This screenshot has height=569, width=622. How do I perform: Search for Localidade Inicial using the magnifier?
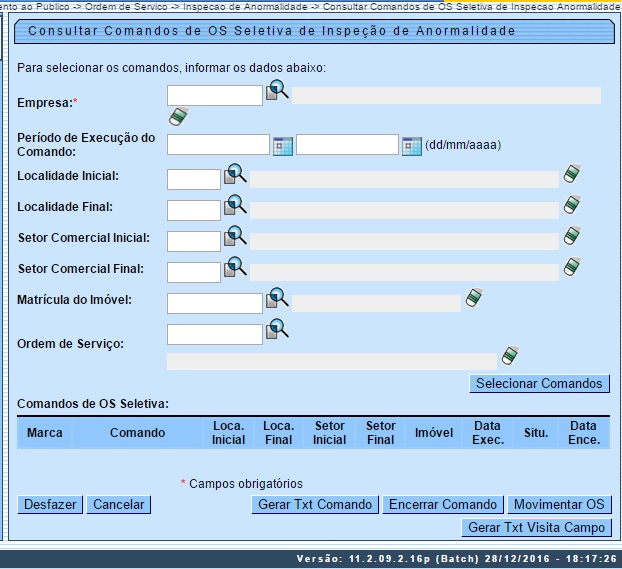(235, 176)
